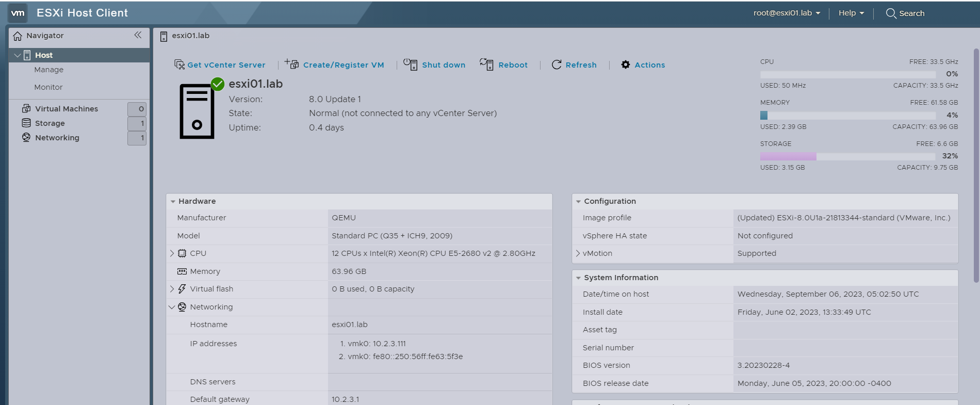The width and height of the screenshot is (980, 405).
Task: Open Manage under Host
Action: [x=49, y=70]
